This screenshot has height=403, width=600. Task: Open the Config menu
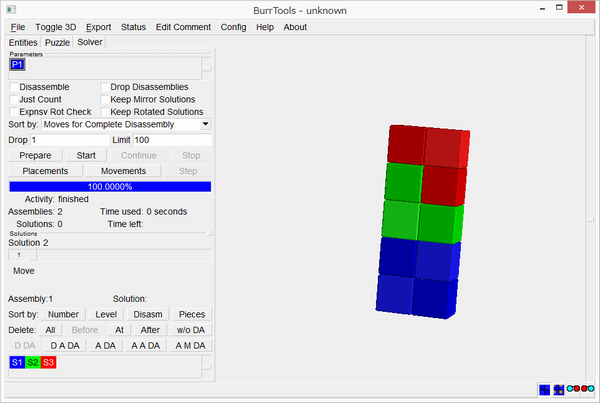click(x=233, y=27)
